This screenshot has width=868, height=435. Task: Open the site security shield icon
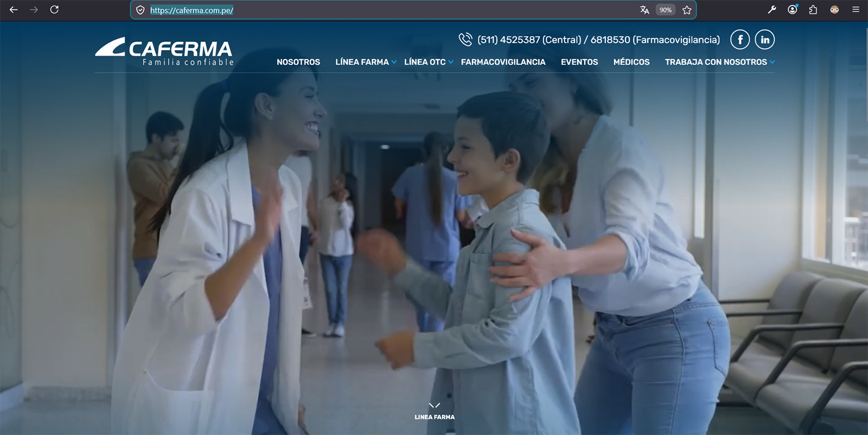140,10
